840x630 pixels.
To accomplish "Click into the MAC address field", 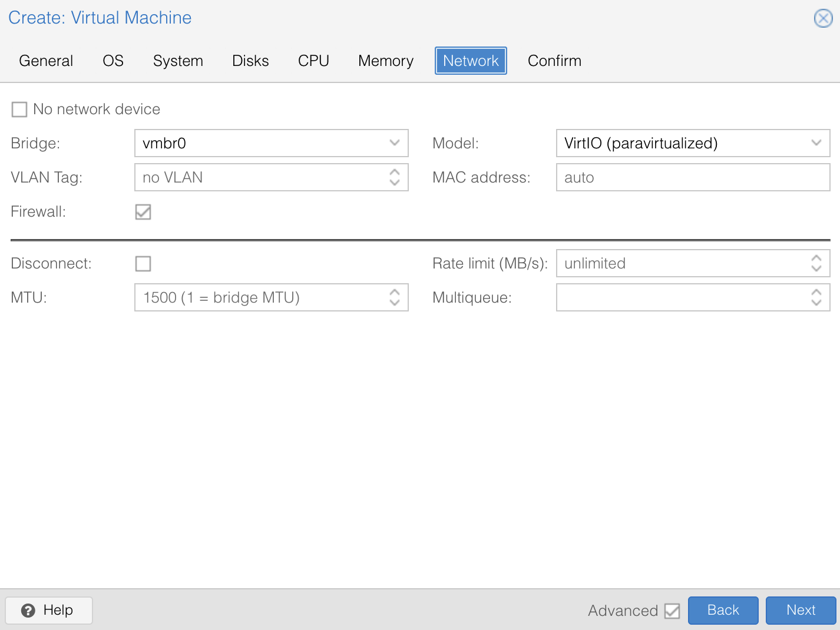I will click(692, 177).
